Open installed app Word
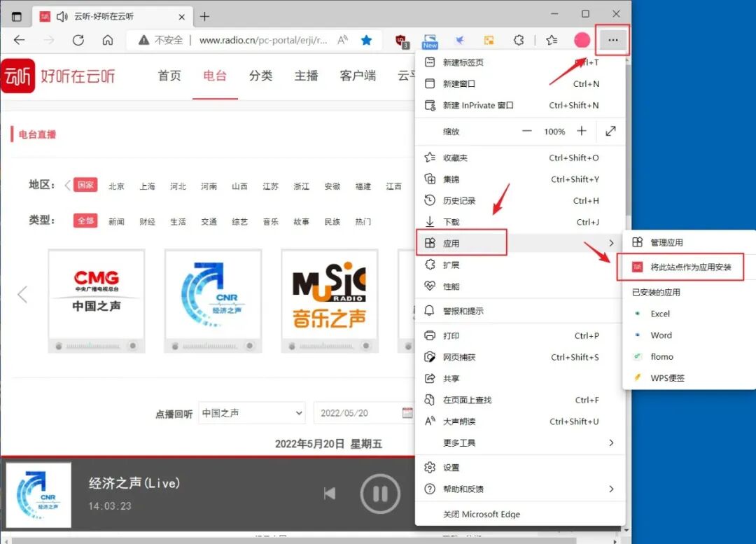The image size is (756, 544). coord(689,335)
